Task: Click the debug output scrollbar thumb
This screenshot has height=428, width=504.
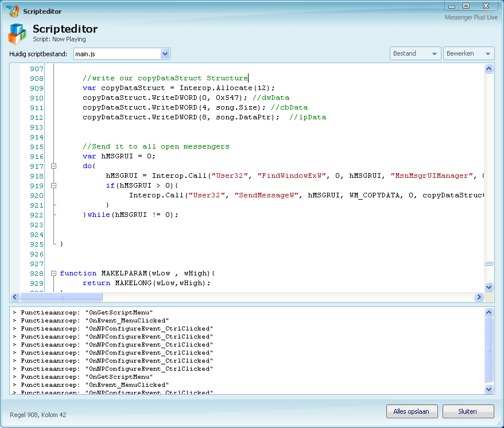Action: (x=489, y=349)
